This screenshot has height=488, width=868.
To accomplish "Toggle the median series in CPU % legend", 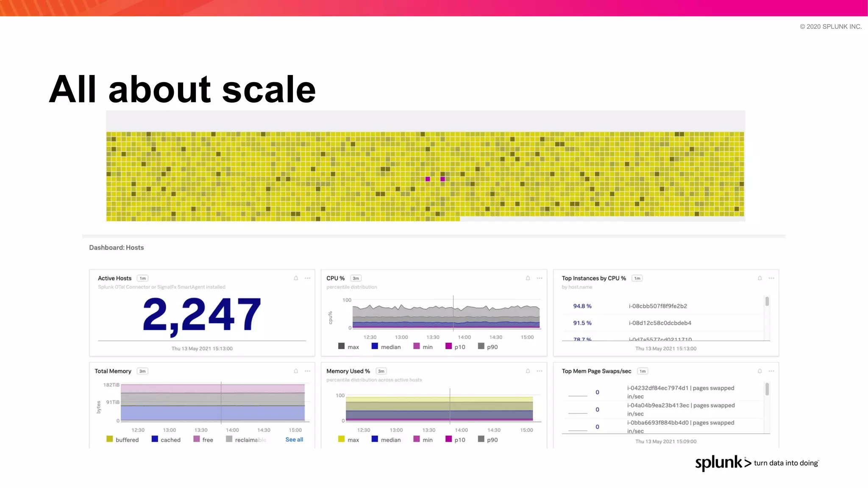I will point(386,347).
